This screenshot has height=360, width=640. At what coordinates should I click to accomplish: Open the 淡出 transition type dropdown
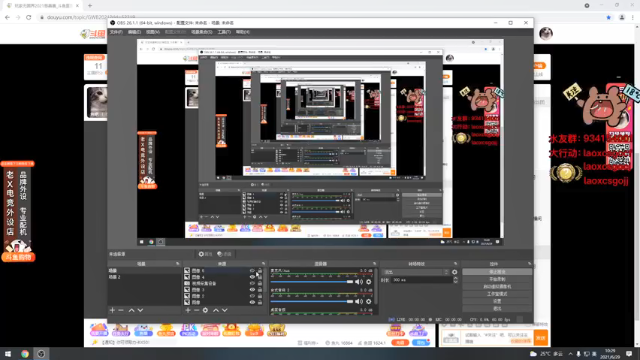(415, 272)
